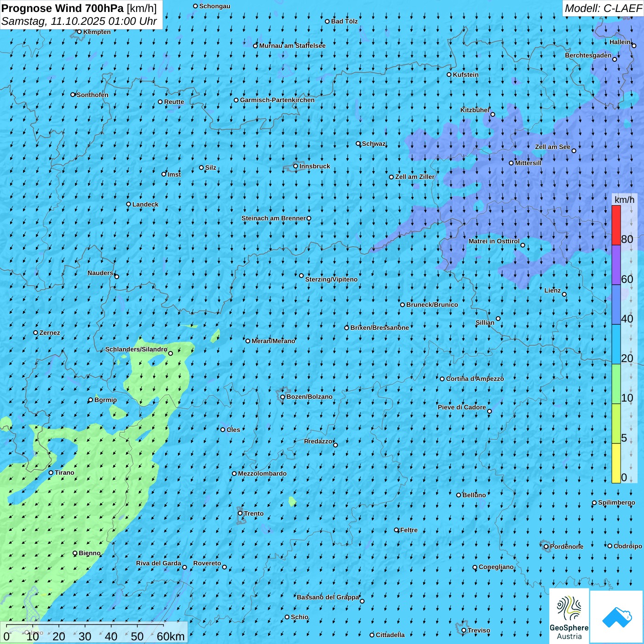Click the purple 60-80 km/h legend color

click(x=616, y=265)
